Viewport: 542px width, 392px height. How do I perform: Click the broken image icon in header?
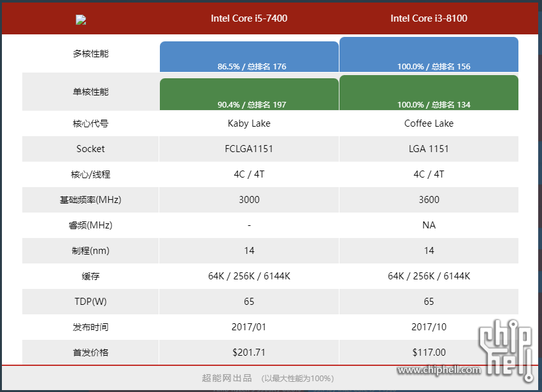click(81, 20)
